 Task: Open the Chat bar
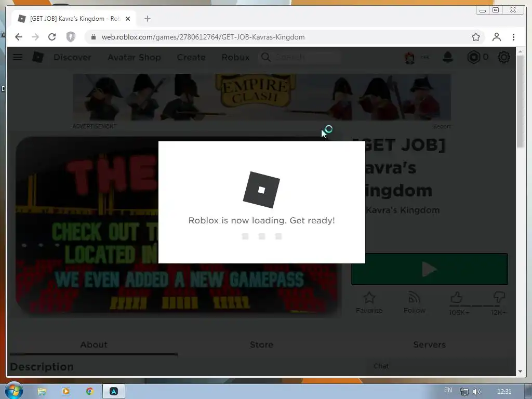coord(440,366)
